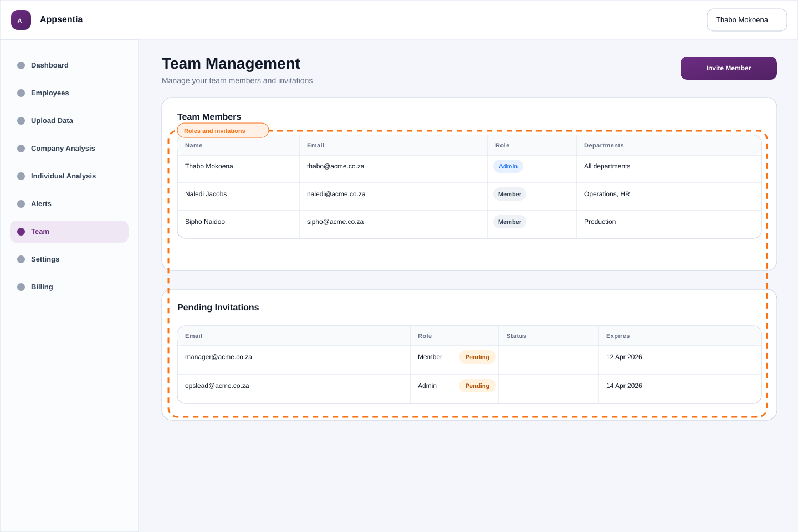The image size is (798, 532).
Task: Click the Status column header
Action: coord(516,336)
